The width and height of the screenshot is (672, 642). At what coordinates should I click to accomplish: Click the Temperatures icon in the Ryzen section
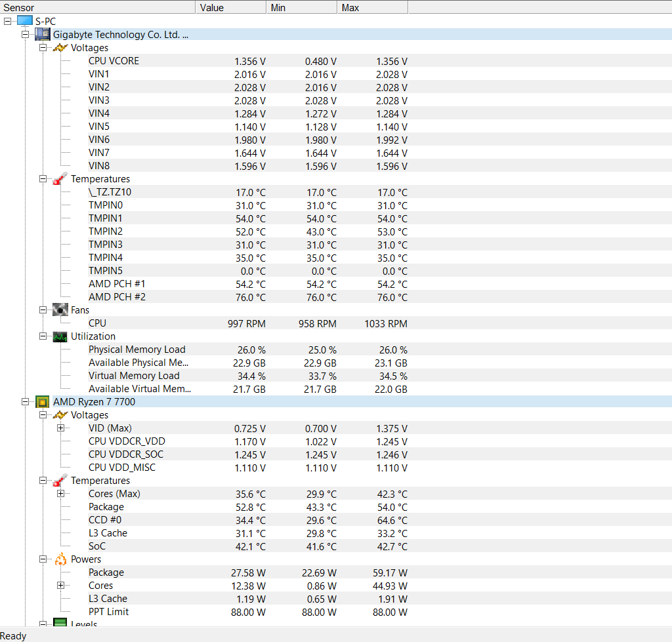click(x=60, y=480)
